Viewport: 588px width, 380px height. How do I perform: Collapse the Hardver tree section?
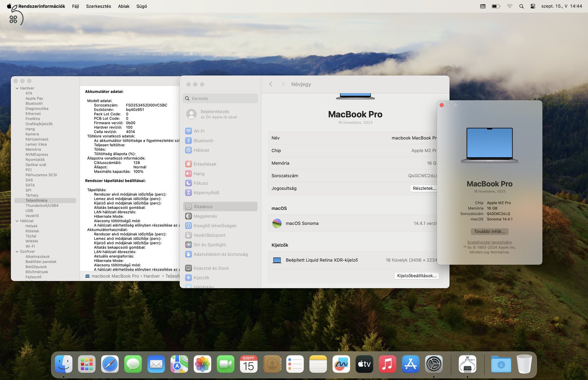(x=17, y=88)
